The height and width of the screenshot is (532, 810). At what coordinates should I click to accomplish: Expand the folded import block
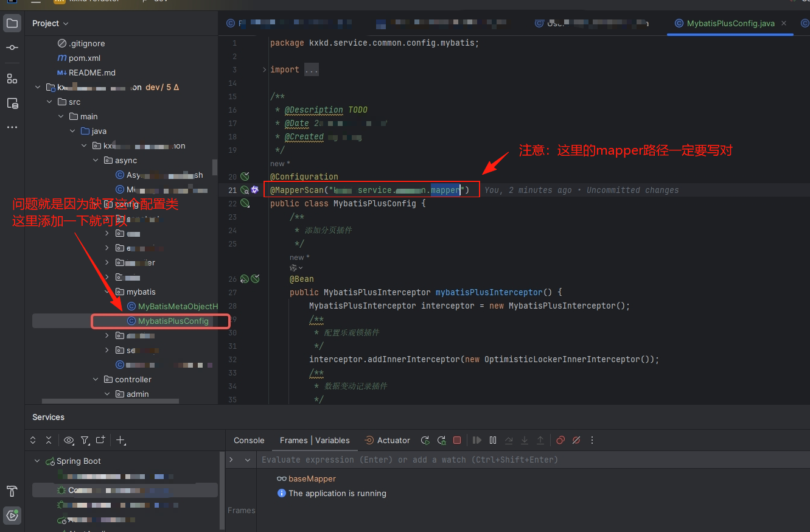point(264,69)
